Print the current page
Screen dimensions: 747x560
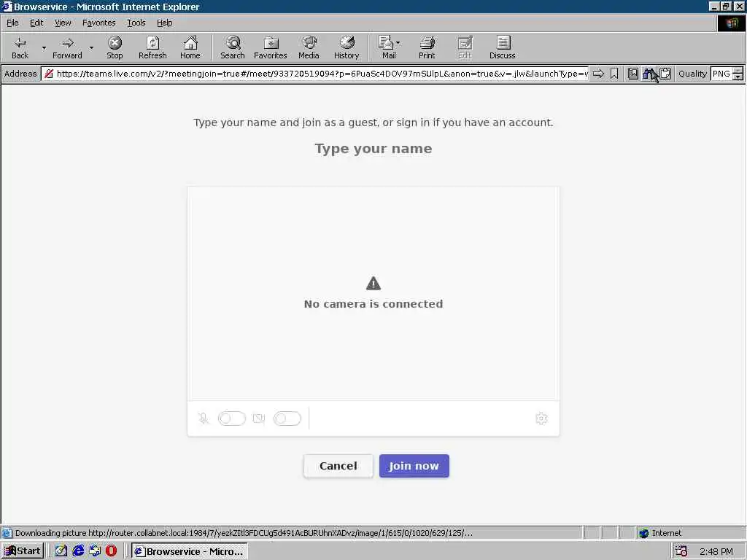[427, 47]
